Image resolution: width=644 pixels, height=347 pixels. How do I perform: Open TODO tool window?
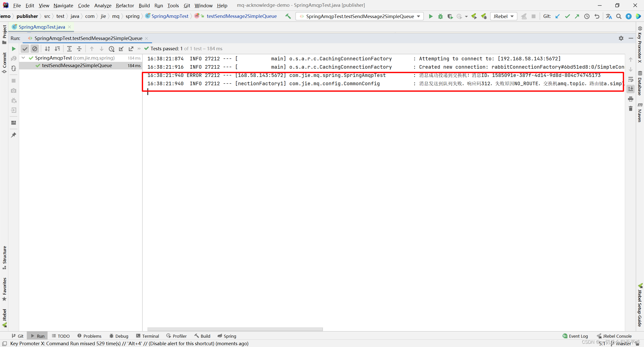click(x=61, y=336)
